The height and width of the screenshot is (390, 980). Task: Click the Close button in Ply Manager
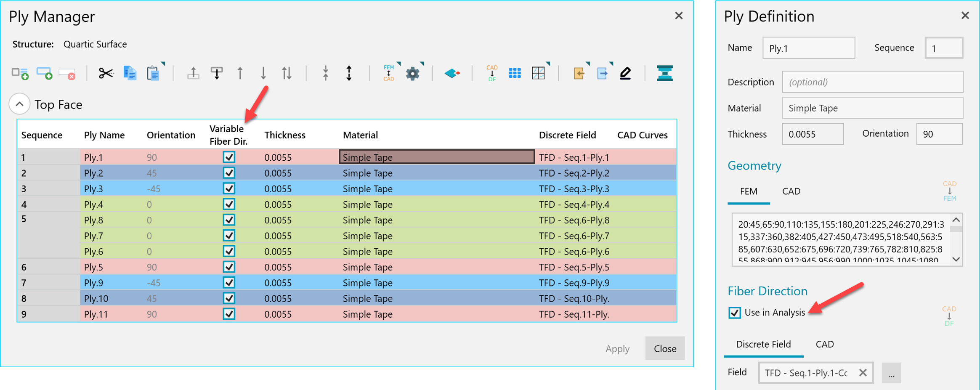[x=665, y=348]
